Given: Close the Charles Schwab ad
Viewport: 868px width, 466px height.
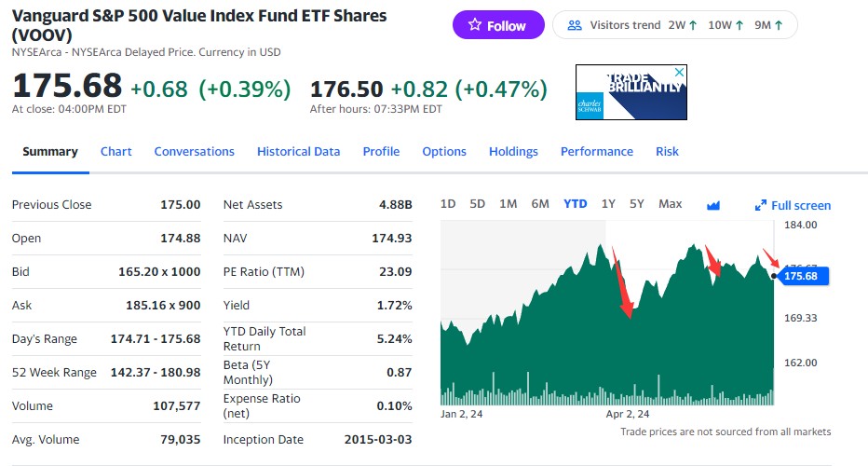Looking at the screenshot, I should pos(680,72).
